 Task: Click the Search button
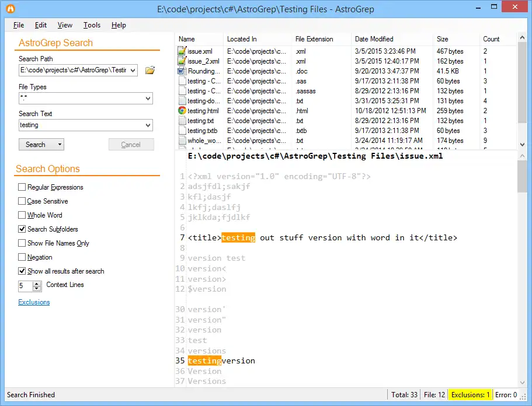point(36,144)
